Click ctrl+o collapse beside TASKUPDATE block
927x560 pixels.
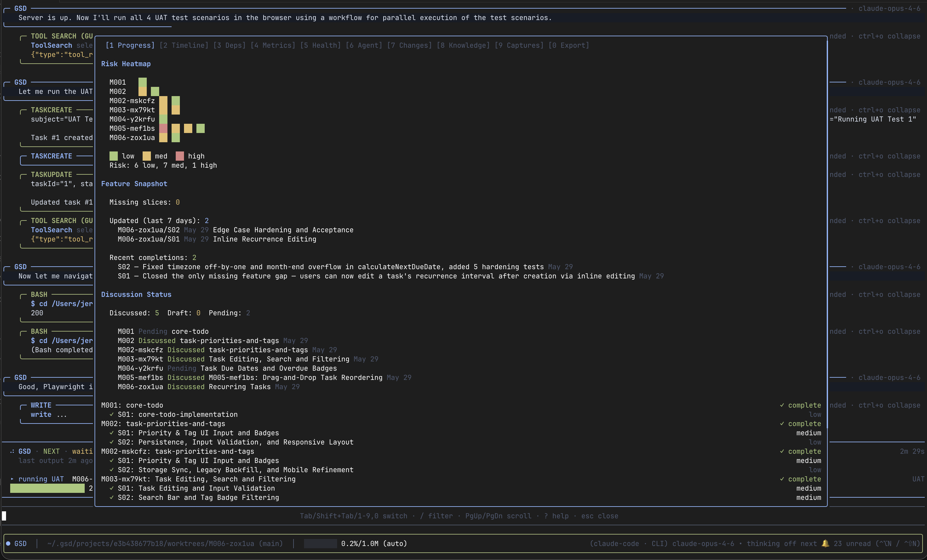889,174
